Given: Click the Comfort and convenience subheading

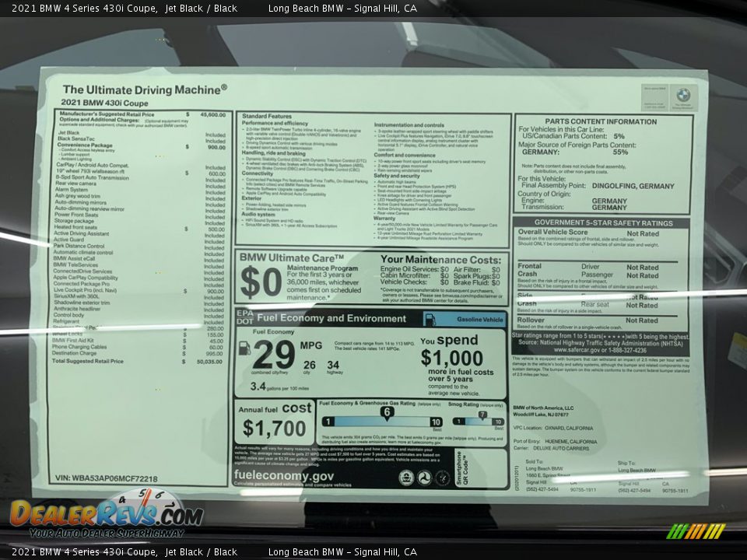Looking at the screenshot, I should [405, 156].
